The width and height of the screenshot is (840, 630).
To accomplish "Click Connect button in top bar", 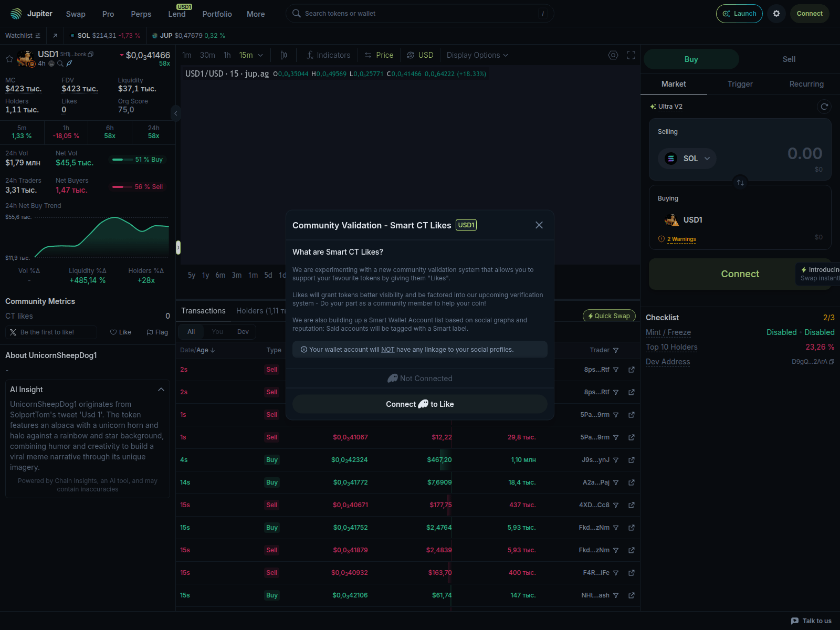I will (x=810, y=14).
